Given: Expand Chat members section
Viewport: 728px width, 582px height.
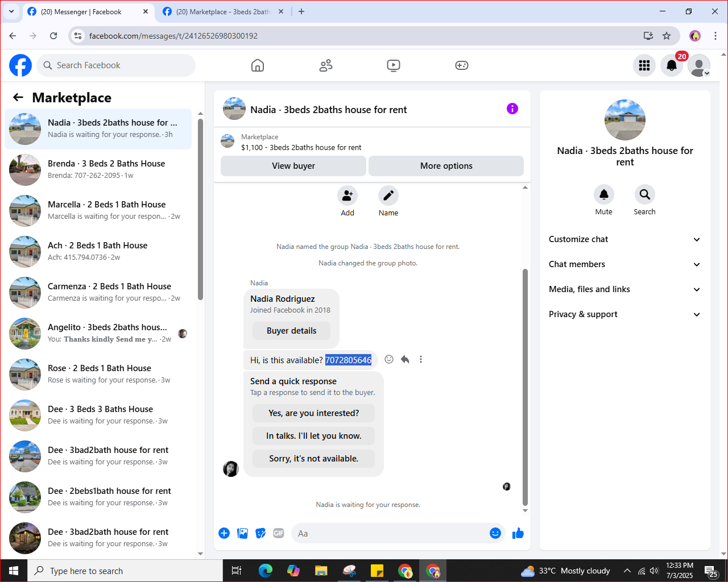Looking at the screenshot, I should [624, 264].
